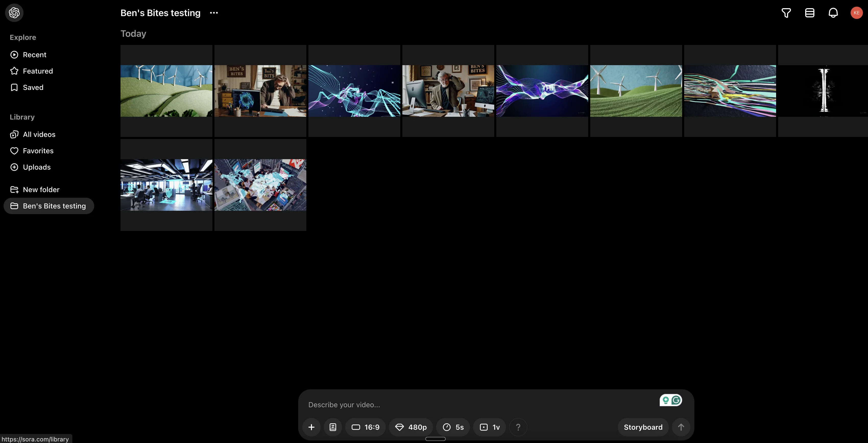Viewport: 868px width, 443px height.
Task: Open the filter funnel icon
Action: pos(786,13)
